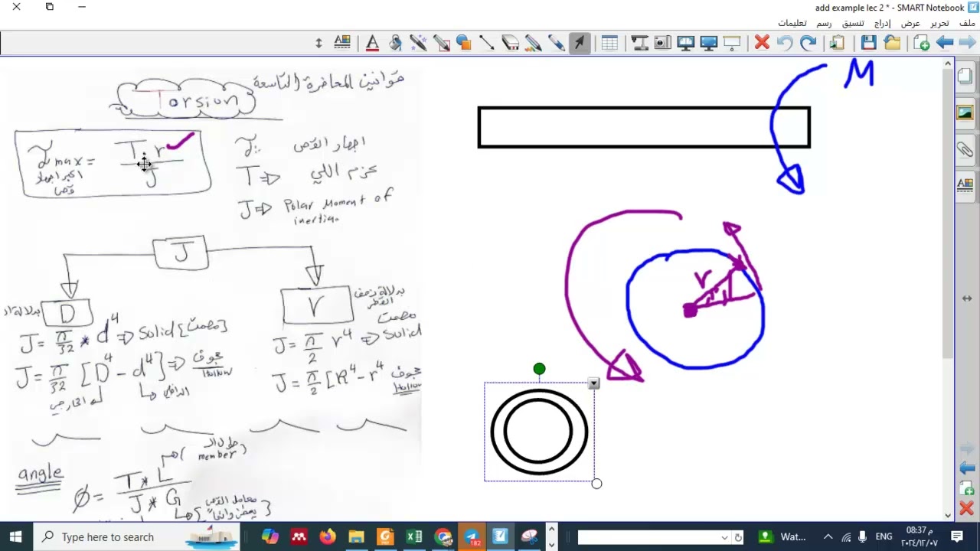Open Telegram from the taskbar

472,536
